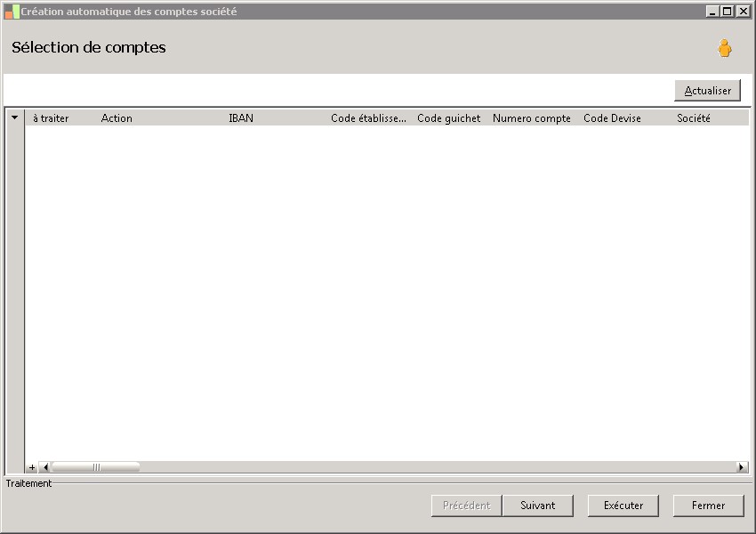Sort by the Action column header
Image resolution: width=756 pixels, height=534 pixels.
117,118
